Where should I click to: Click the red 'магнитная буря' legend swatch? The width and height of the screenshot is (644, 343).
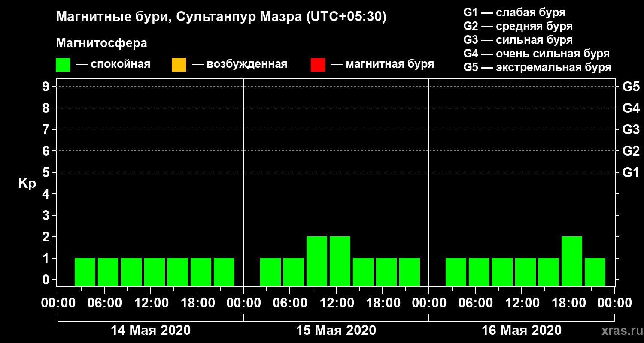tap(318, 64)
